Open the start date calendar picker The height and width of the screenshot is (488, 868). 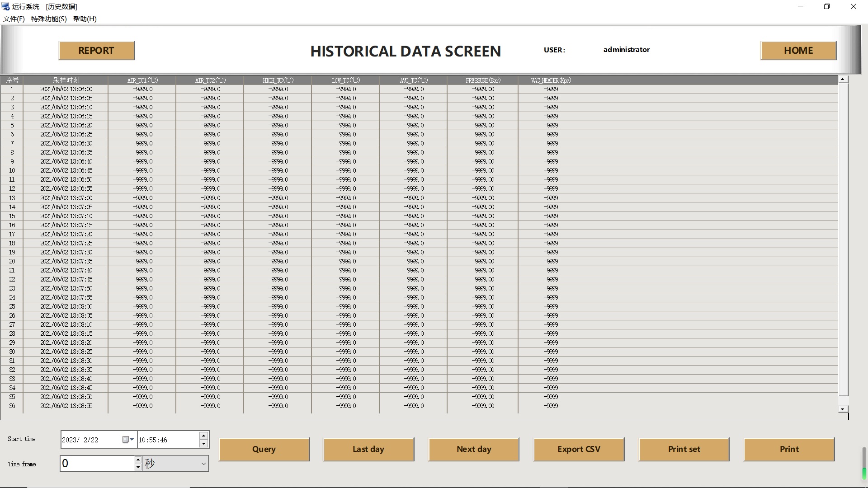(x=128, y=440)
